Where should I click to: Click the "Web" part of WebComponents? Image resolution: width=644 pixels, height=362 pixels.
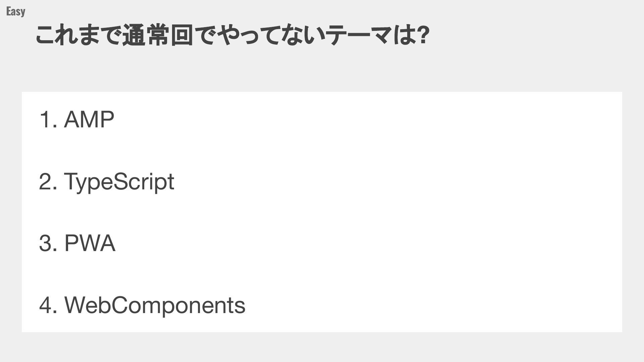(x=88, y=305)
